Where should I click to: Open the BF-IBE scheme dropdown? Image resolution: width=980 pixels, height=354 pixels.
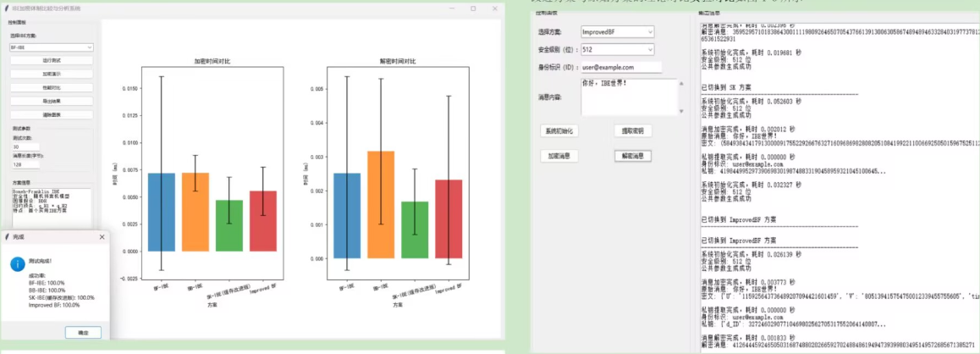click(x=52, y=47)
